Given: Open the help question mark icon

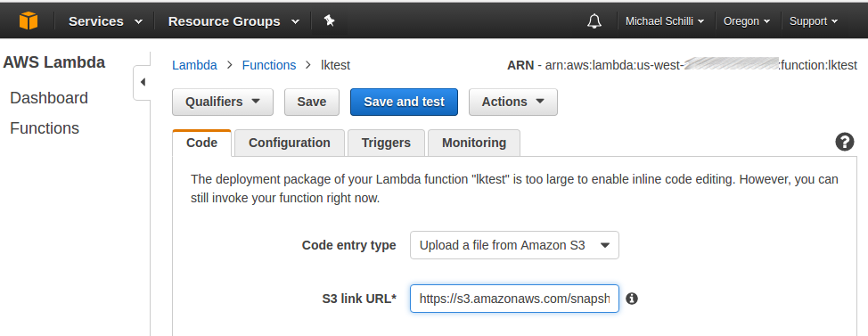Looking at the screenshot, I should 844,143.
